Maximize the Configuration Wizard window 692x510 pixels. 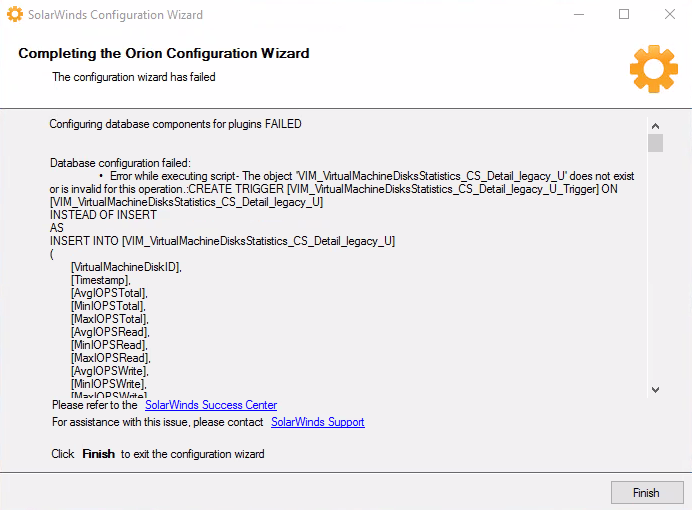[x=624, y=15]
